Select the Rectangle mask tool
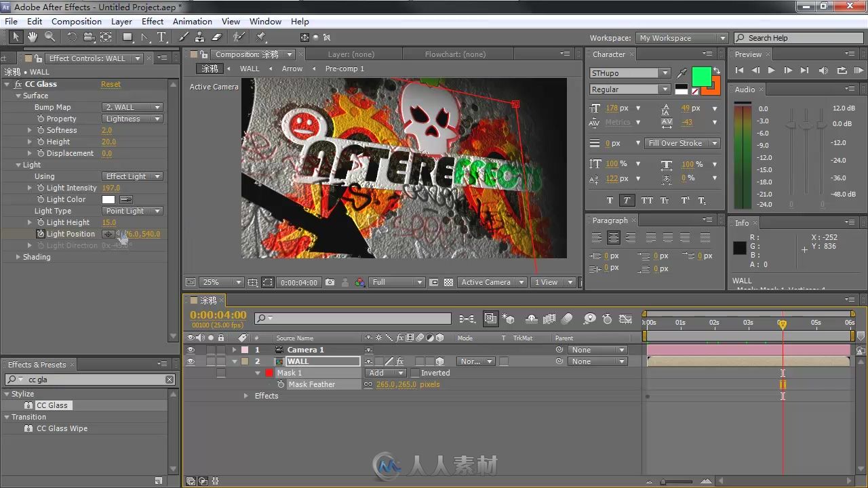 (x=127, y=37)
